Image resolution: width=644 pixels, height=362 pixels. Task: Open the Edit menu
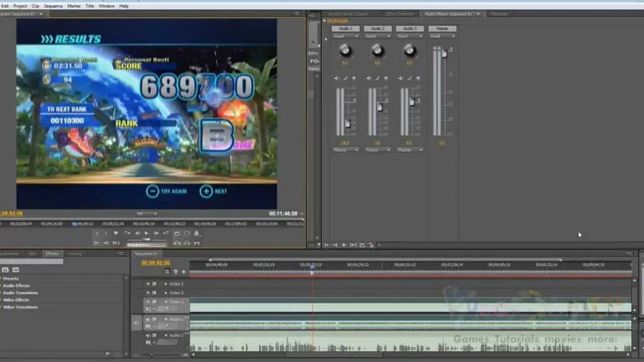pos(5,6)
